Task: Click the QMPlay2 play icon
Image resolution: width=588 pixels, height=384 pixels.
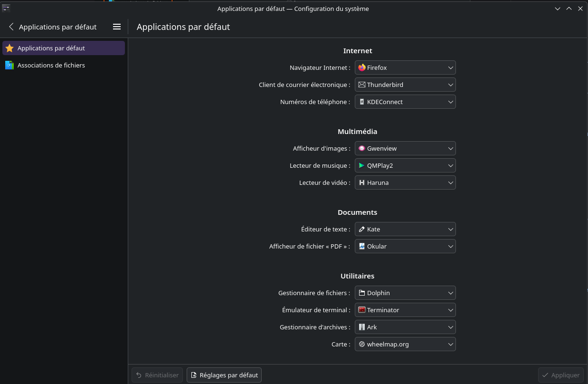Action: [362, 165]
